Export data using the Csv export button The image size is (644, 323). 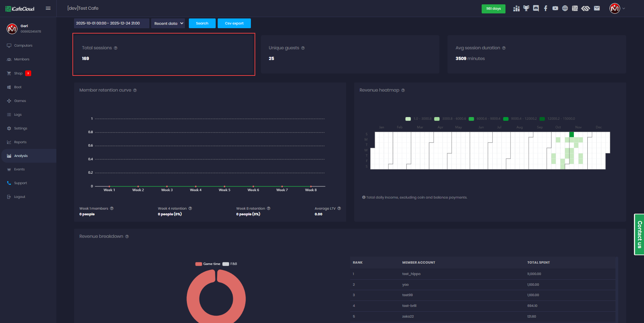234,23
